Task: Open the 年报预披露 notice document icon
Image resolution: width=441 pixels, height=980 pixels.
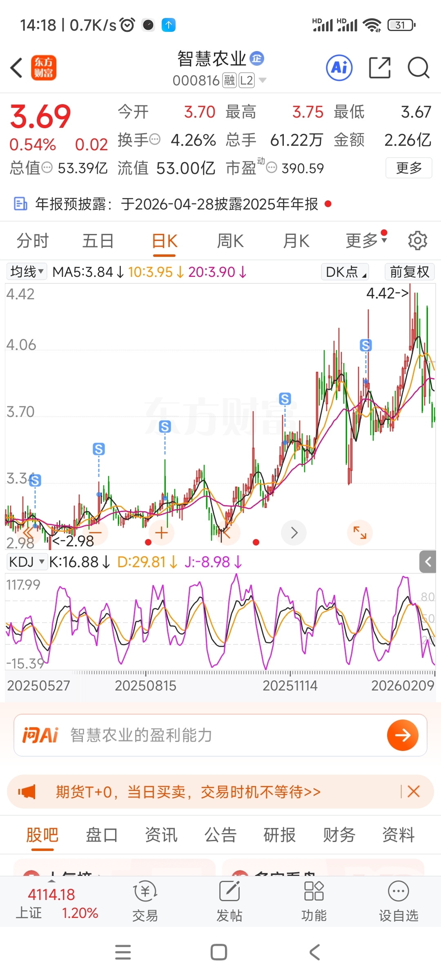Action: pos(20,203)
